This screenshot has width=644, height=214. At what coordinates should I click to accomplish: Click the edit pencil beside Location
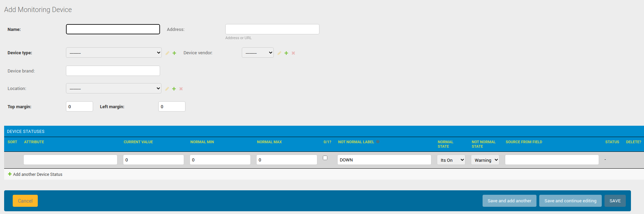(167, 89)
